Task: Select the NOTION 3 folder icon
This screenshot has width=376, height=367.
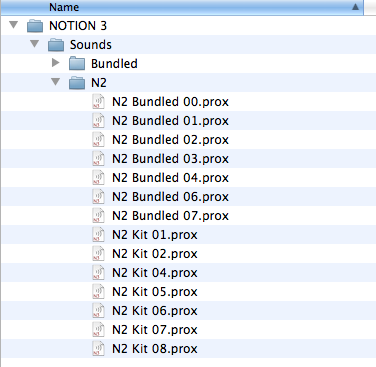Action: tap(35, 26)
